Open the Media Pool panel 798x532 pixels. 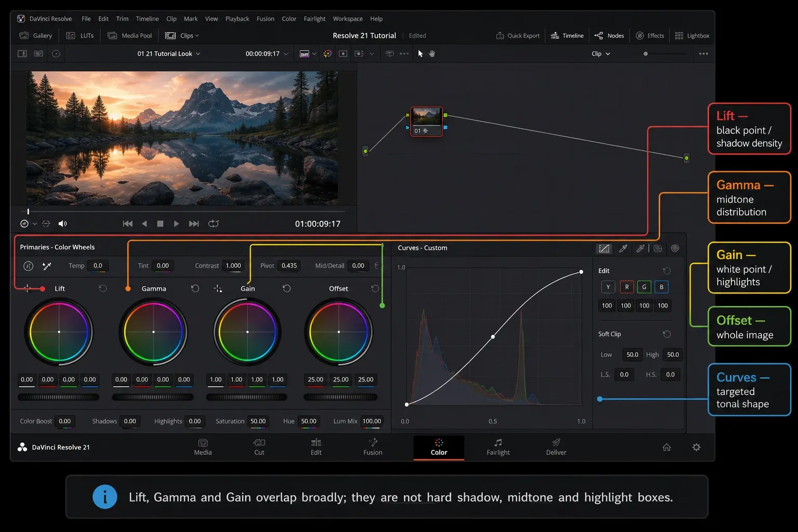point(130,35)
